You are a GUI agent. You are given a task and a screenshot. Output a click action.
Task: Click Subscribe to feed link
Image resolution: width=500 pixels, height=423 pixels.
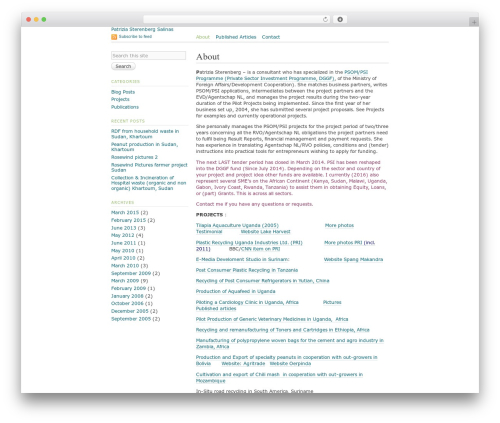pyautogui.click(x=135, y=36)
